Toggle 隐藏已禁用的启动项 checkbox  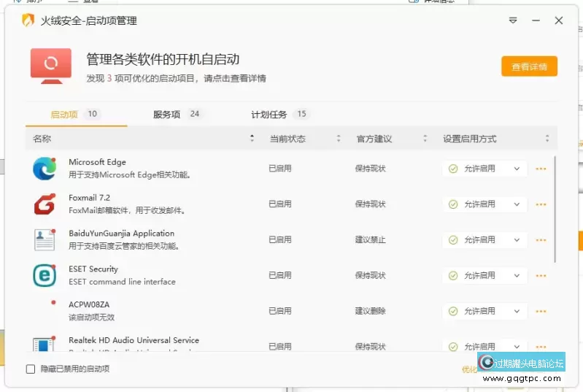(31, 369)
